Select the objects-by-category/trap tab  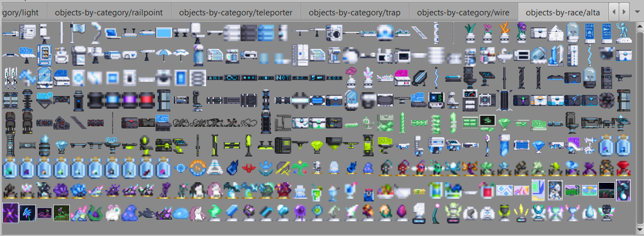pyautogui.click(x=355, y=12)
